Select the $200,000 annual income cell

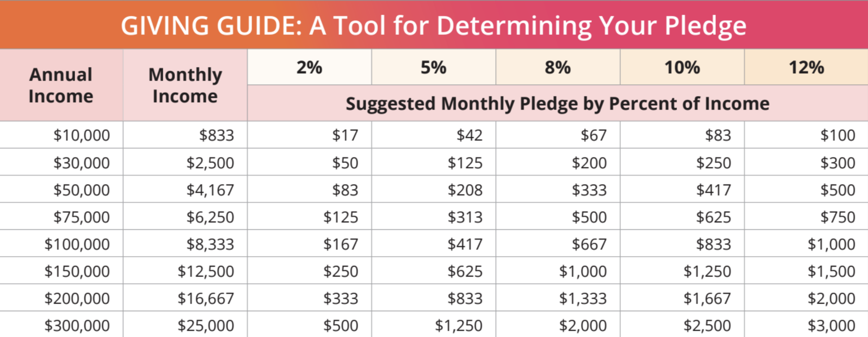click(77, 298)
